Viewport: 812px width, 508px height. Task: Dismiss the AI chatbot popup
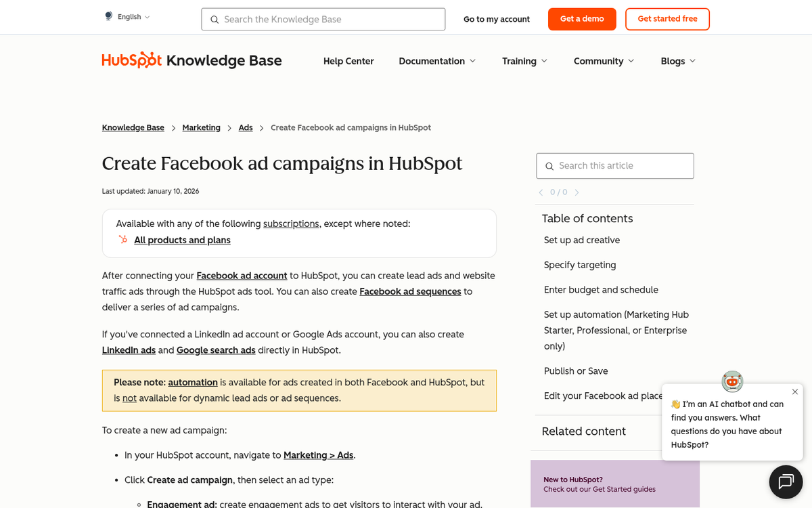(x=795, y=391)
